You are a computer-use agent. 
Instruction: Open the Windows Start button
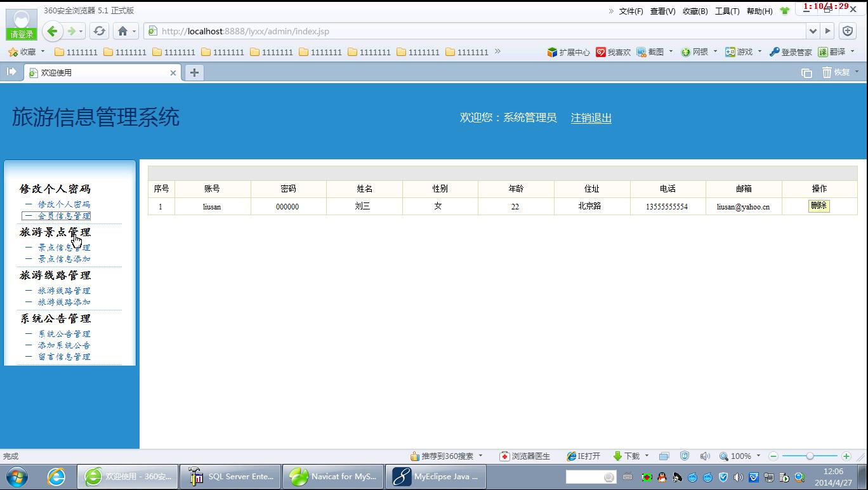tap(17, 476)
